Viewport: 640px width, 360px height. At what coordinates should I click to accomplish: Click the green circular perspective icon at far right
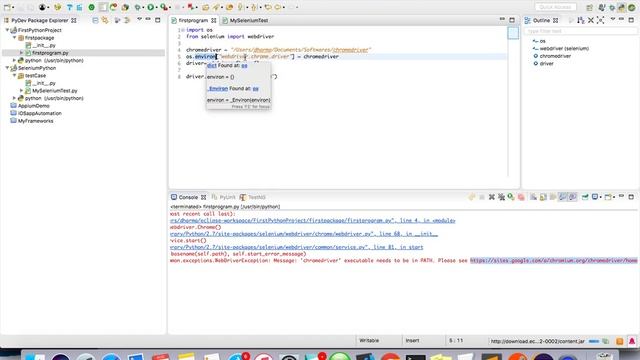click(632, 7)
